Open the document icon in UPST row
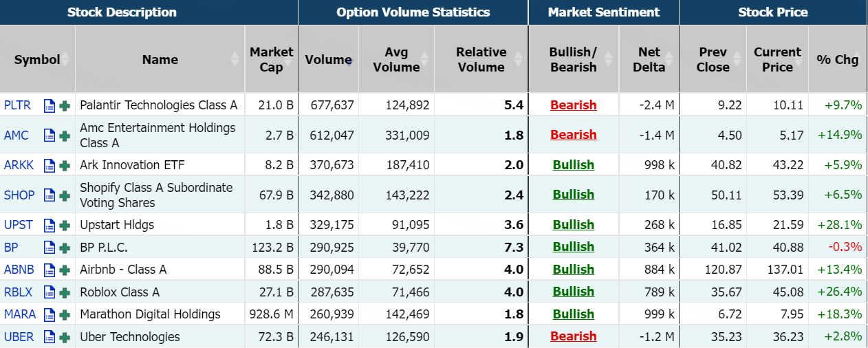Screen dimensions: 868x348 [49, 225]
